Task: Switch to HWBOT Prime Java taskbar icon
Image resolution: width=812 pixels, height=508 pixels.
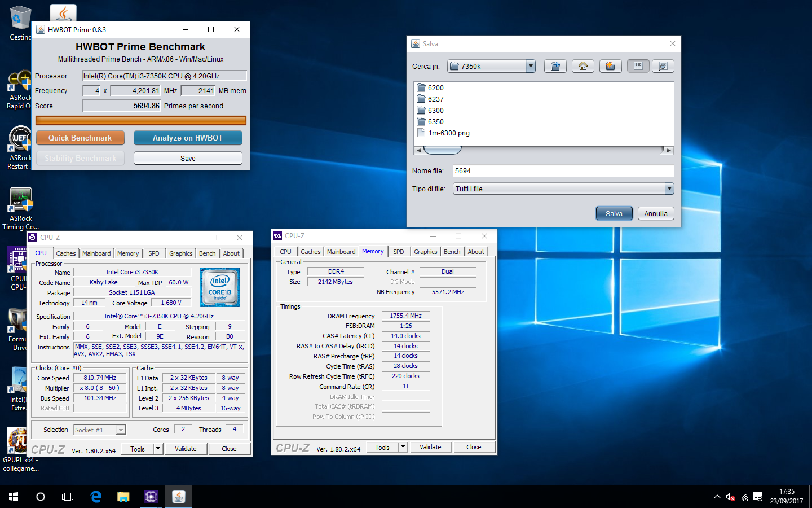Action: click(179, 497)
